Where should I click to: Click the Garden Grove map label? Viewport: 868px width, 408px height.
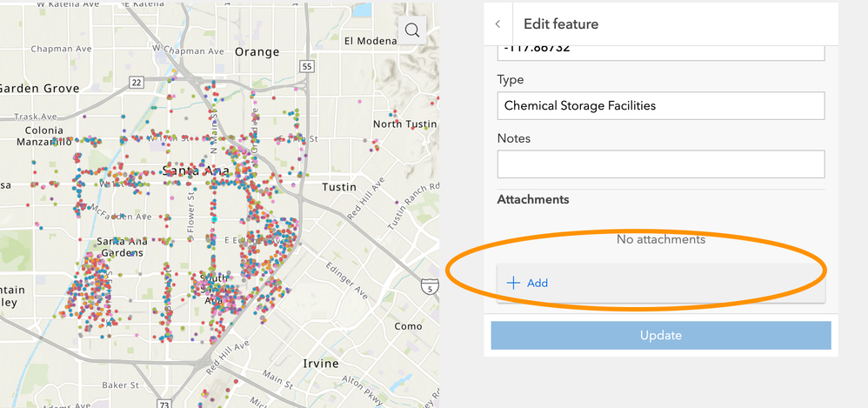click(39, 88)
